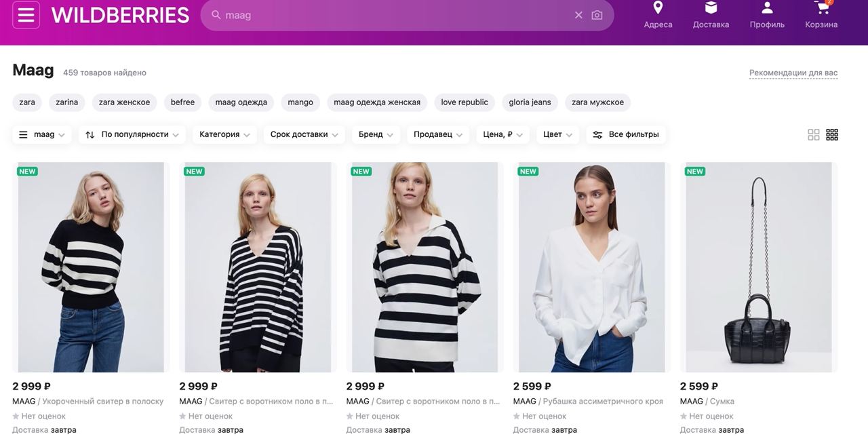Switch to large grid view

814,134
